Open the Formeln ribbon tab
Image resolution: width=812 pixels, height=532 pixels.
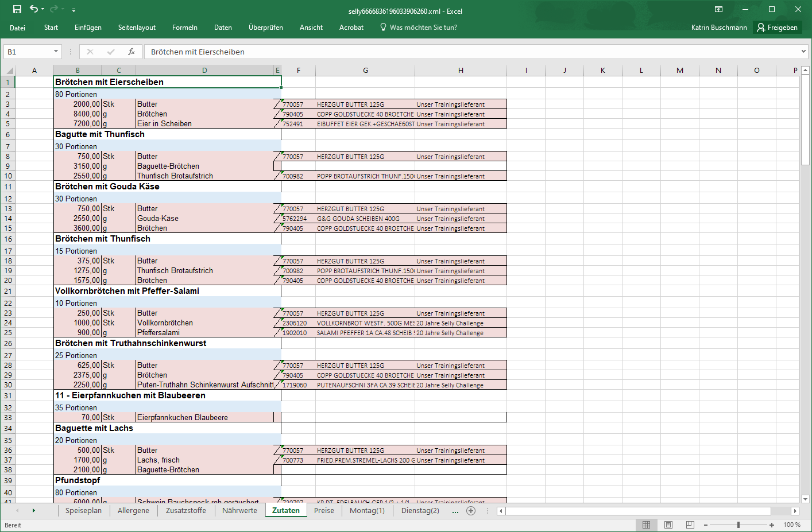[x=184, y=28]
